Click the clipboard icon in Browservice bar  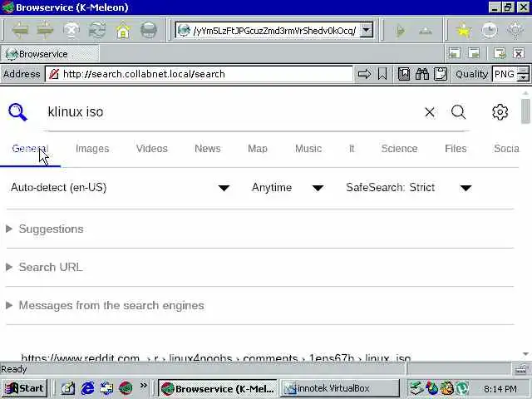click(441, 74)
